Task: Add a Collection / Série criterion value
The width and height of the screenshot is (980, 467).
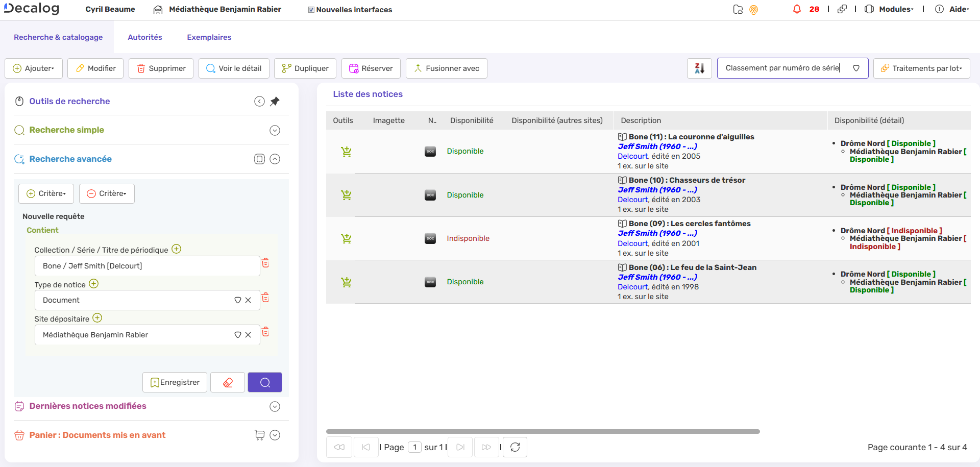Action: 177,249
